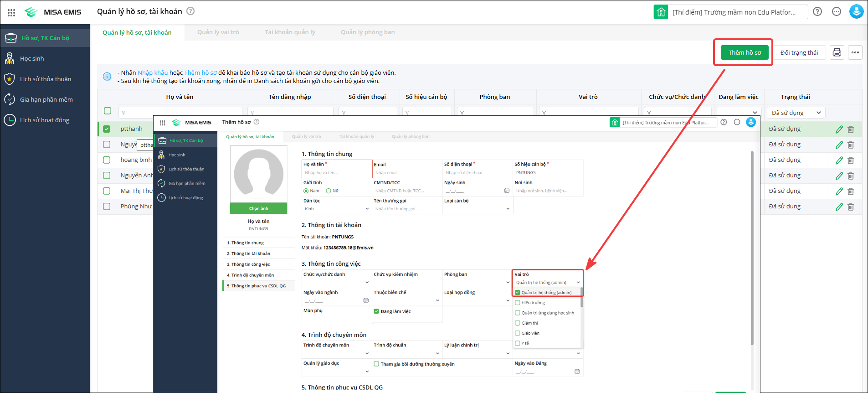Click the green Thêm hồ sơ button
The width and height of the screenshot is (868, 393).
tap(745, 52)
